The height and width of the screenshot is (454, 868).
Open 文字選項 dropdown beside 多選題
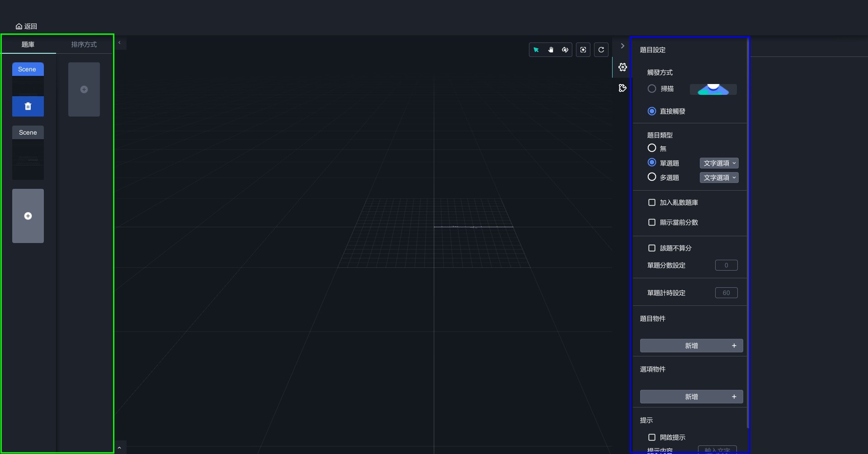(x=719, y=178)
